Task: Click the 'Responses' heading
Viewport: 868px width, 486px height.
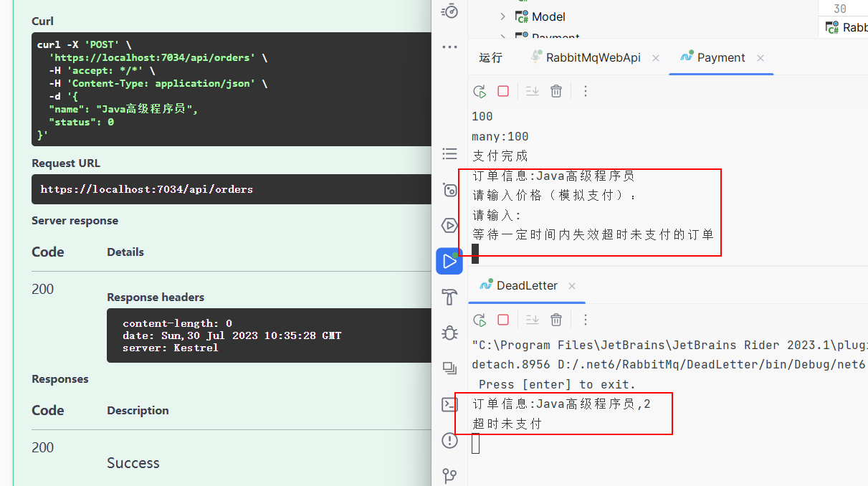Action: 60,378
